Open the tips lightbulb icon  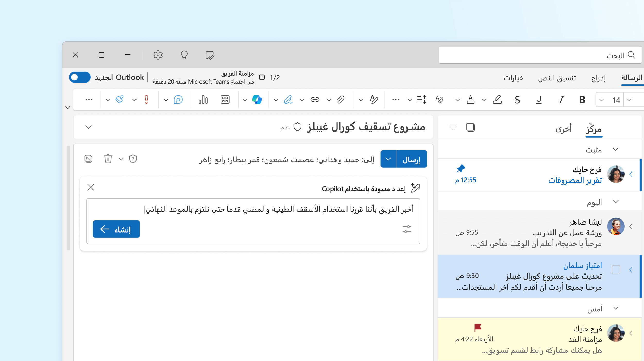click(184, 55)
